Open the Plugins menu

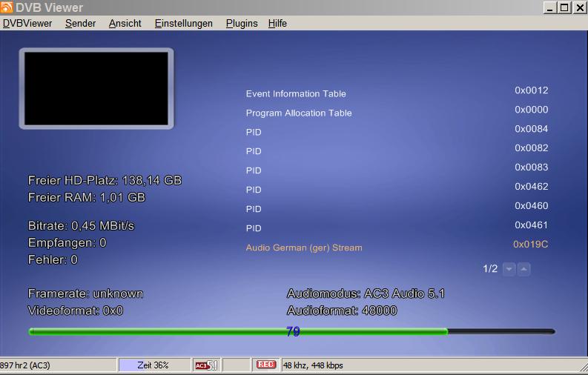pos(242,23)
